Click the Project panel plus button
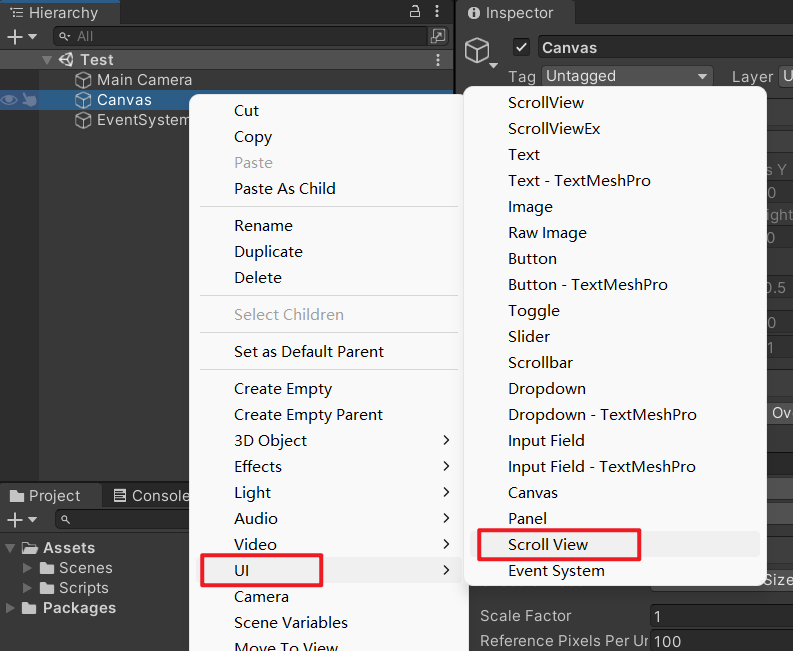793x651 pixels. (15, 519)
